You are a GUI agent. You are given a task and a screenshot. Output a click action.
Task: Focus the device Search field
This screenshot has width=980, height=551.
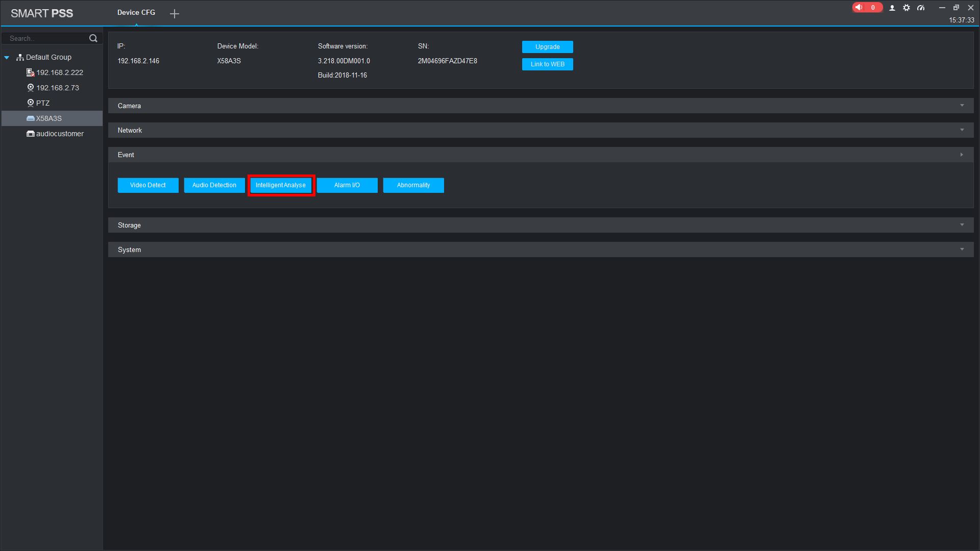tap(46, 38)
